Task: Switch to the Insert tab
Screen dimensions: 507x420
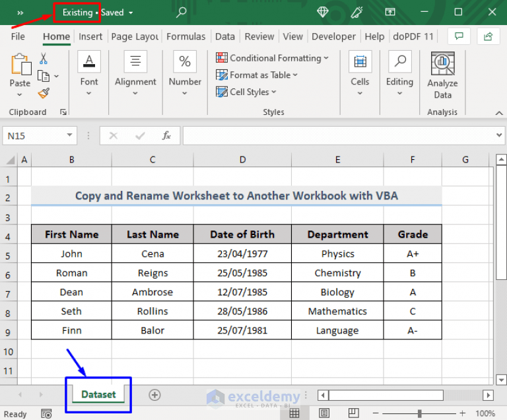Action: pyautogui.click(x=90, y=36)
